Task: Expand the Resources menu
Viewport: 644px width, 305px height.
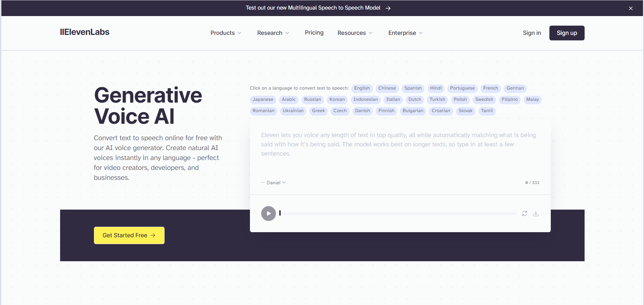Action: [355, 33]
